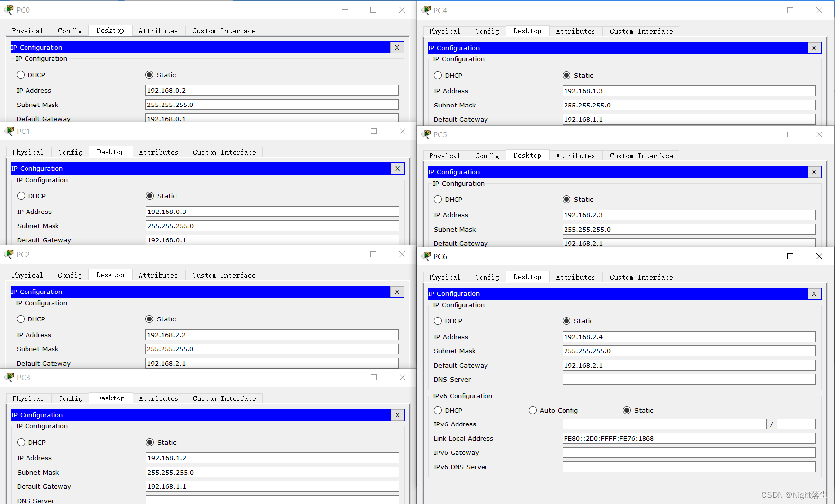Click Default Gateway field in PC4
835x504 pixels.
coord(689,119)
